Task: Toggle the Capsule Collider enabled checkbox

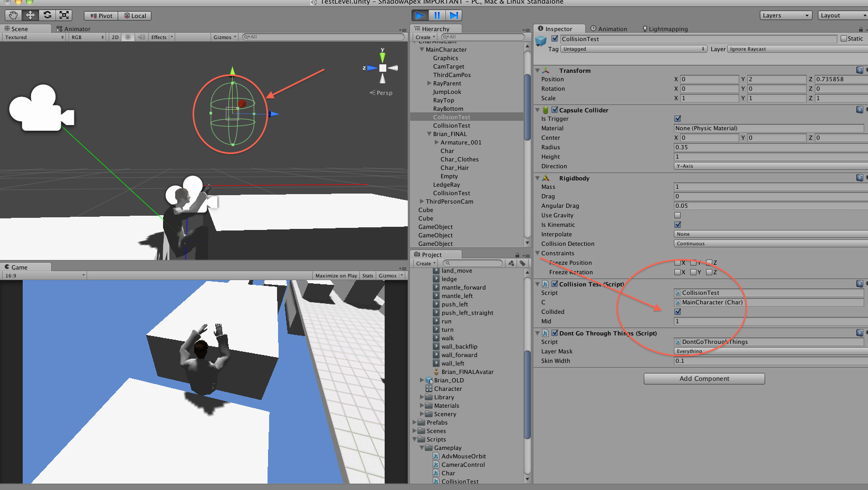Action: coord(555,110)
